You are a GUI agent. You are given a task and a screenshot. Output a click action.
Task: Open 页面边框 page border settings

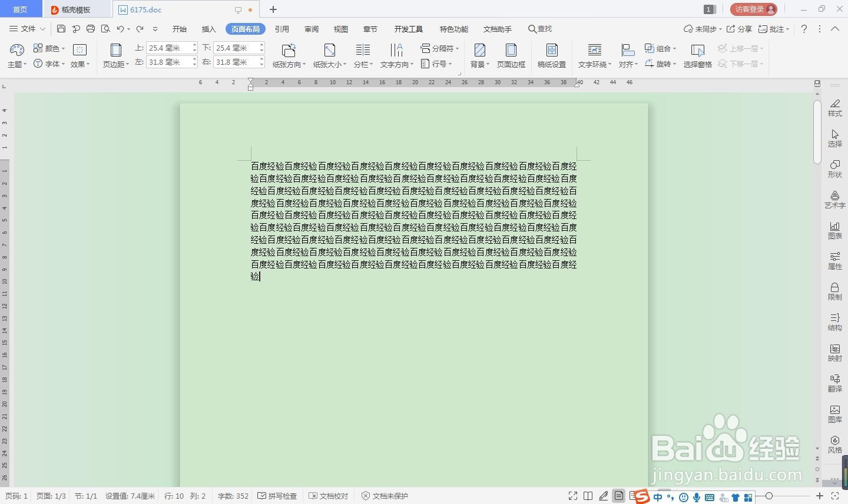511,56
